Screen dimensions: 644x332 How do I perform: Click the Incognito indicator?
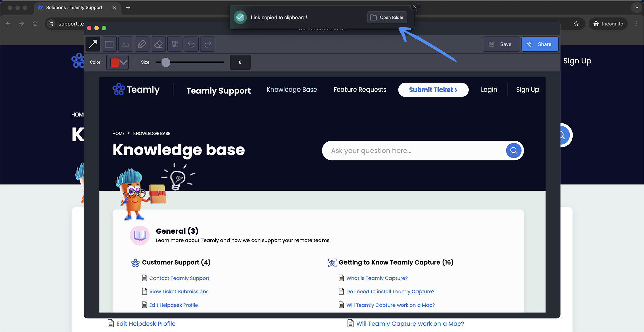(x=608, y=24)
